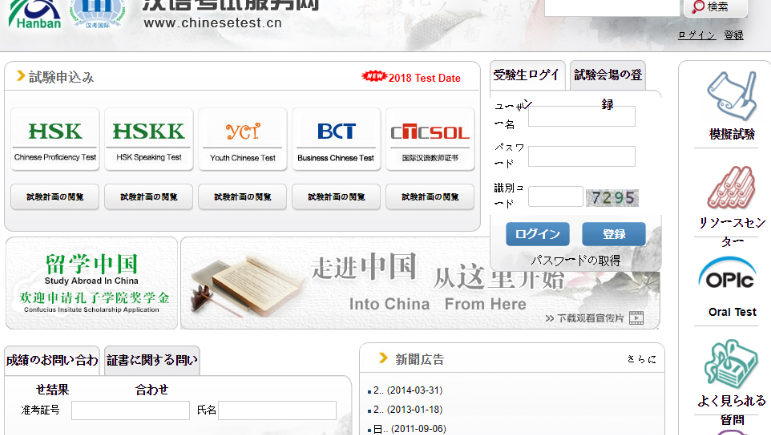The width and height of the screenshot is (771, 435).
Task: View the test schedule under HSKK
Action: coord(148,197)
